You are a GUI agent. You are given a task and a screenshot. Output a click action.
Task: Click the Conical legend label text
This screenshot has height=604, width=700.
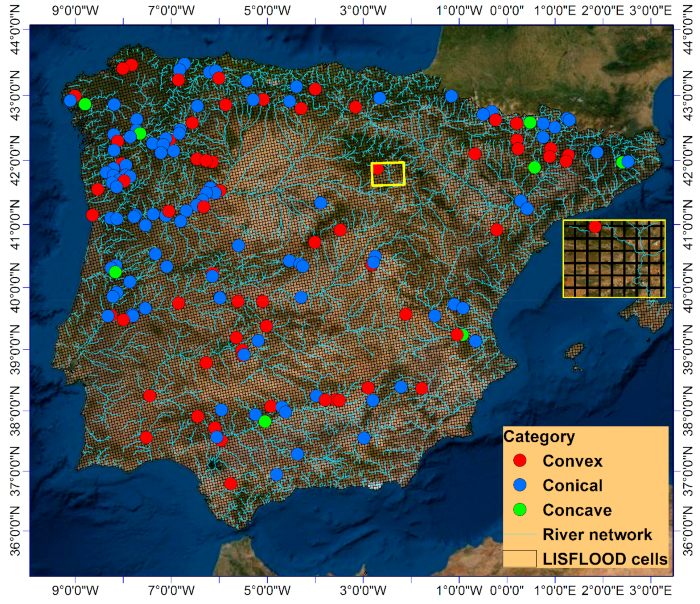572,485
